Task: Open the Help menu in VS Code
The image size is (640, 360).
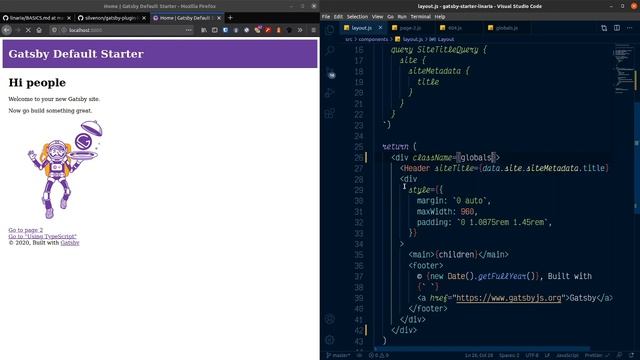Action: (x=440, y=17)
